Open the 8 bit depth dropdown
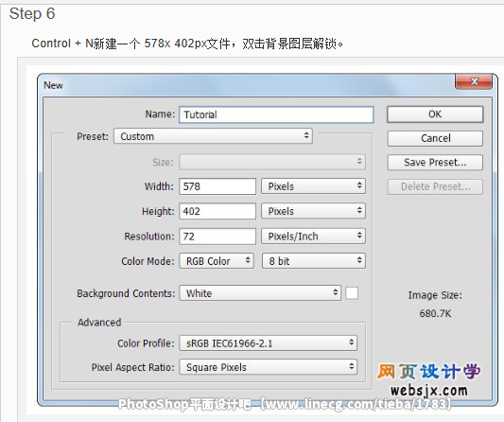Viewport: 504px width, 422px height. 313,261
